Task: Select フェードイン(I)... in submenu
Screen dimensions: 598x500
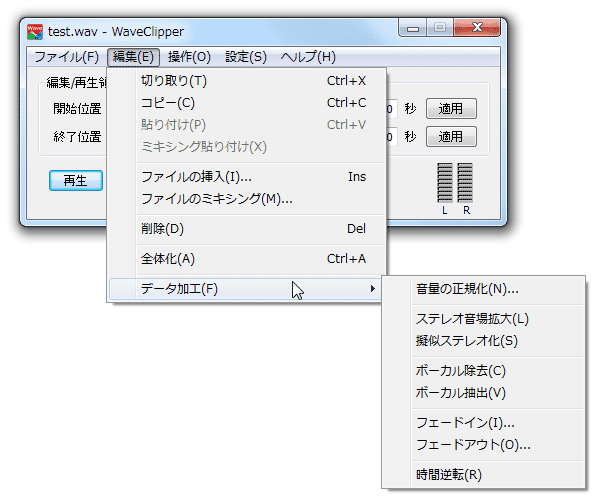Action: point(484,423)
